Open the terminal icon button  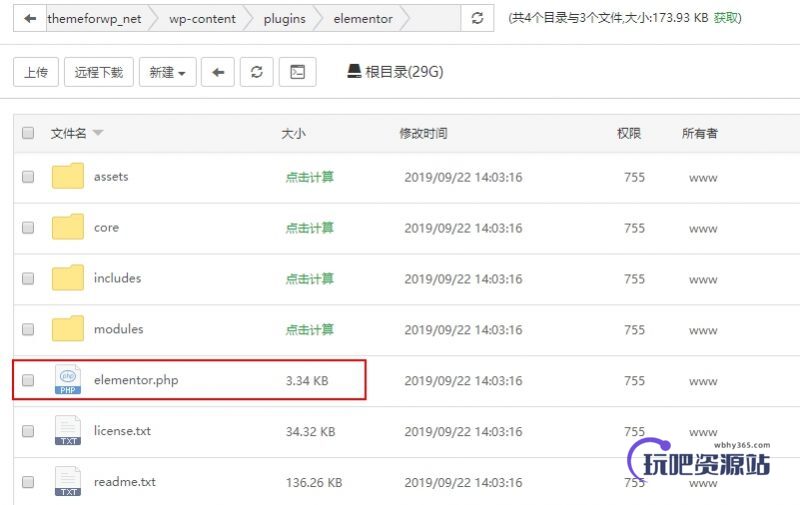297,72
